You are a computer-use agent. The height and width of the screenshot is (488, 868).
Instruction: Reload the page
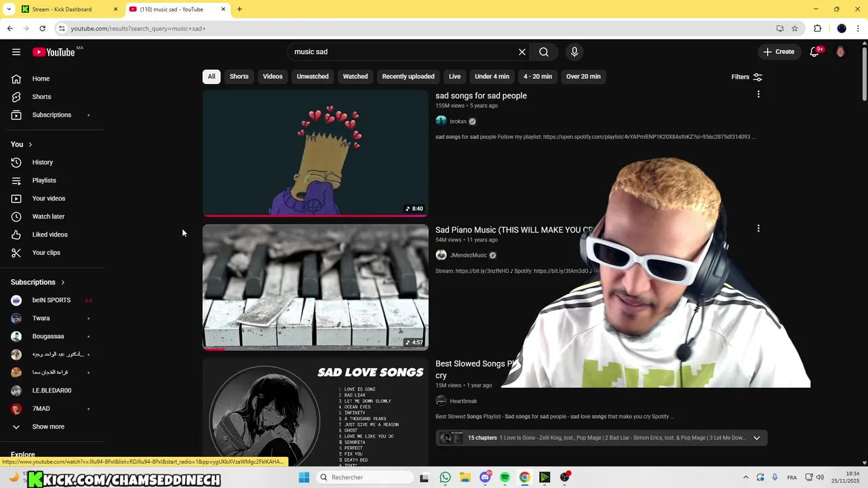pos(42,28)
